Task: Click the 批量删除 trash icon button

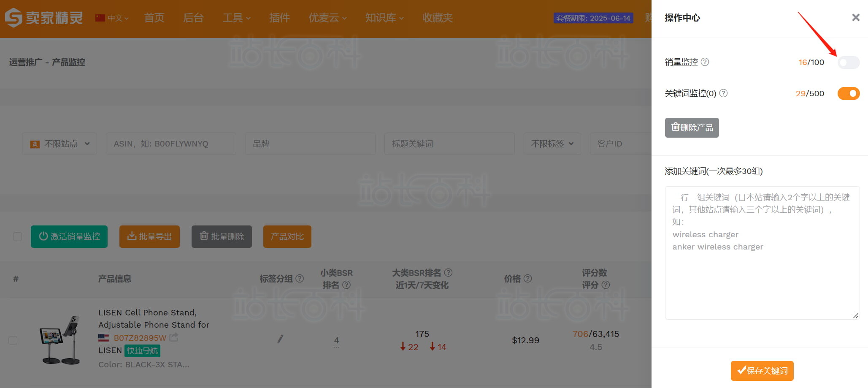Action: tap(221, 236)
